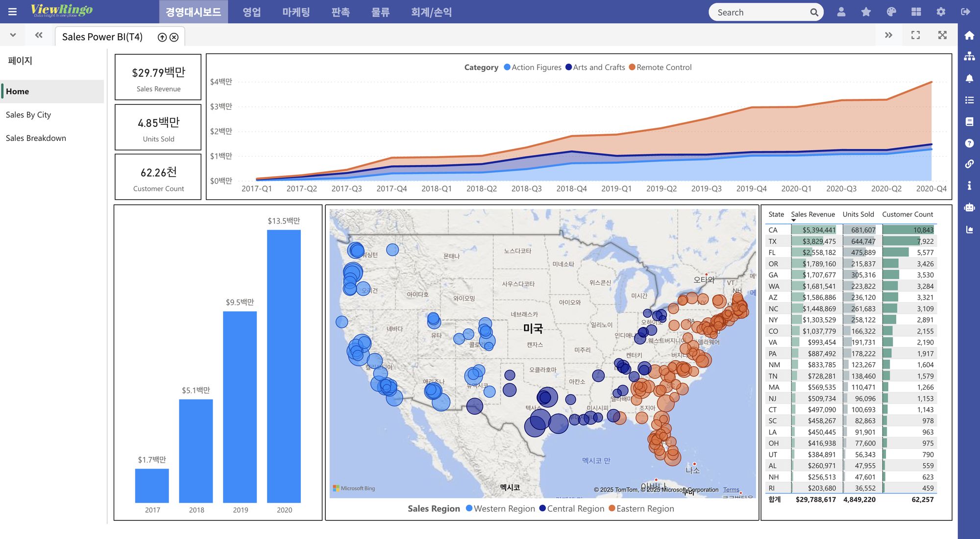This screenshot has height=539, width=980.
Task: Open the theme palette icon
Action: pos(891,12)
